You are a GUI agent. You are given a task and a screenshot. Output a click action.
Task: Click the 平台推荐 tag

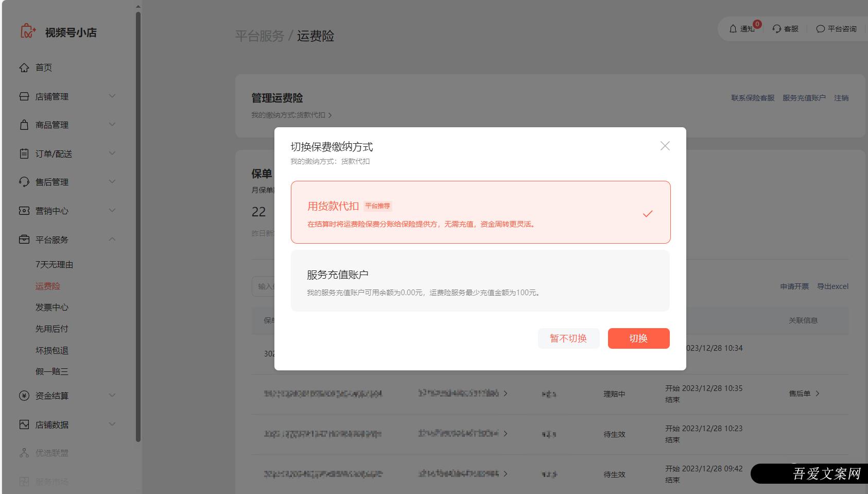pos(378,206)
